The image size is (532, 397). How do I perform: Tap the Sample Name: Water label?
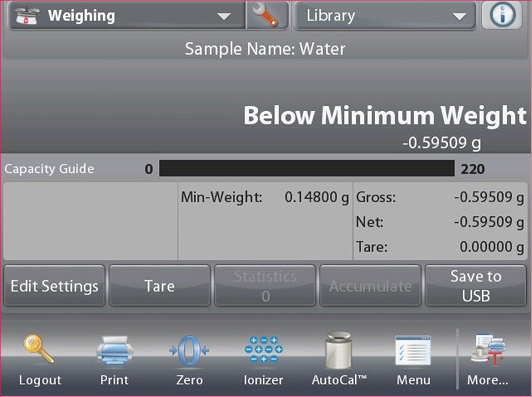pyautogui.click(x=265, y=49)
